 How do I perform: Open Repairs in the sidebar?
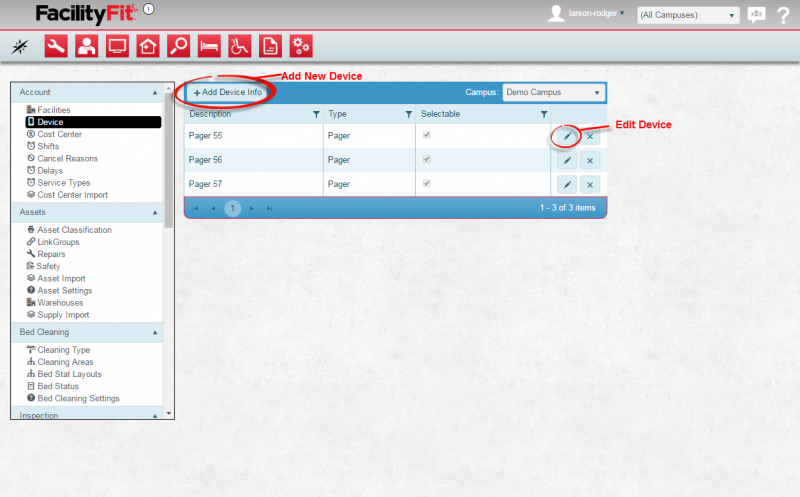(x=46, y=254)
